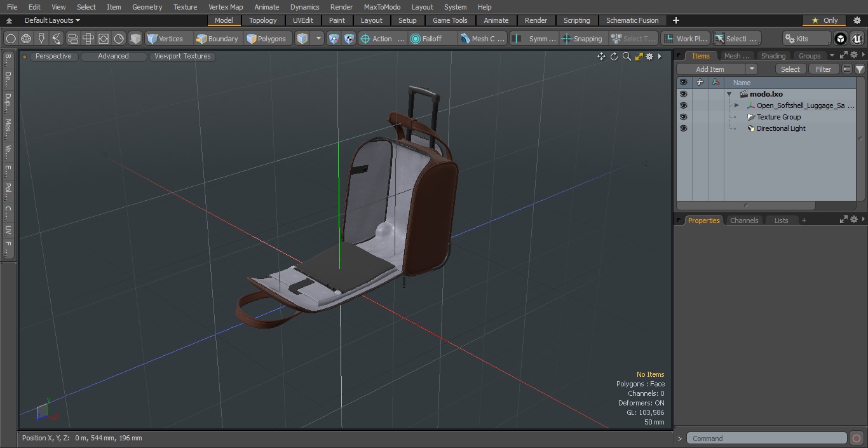Click the viewport zoom magnifier icon
This screenshot has width=868, height=448.
627,57
